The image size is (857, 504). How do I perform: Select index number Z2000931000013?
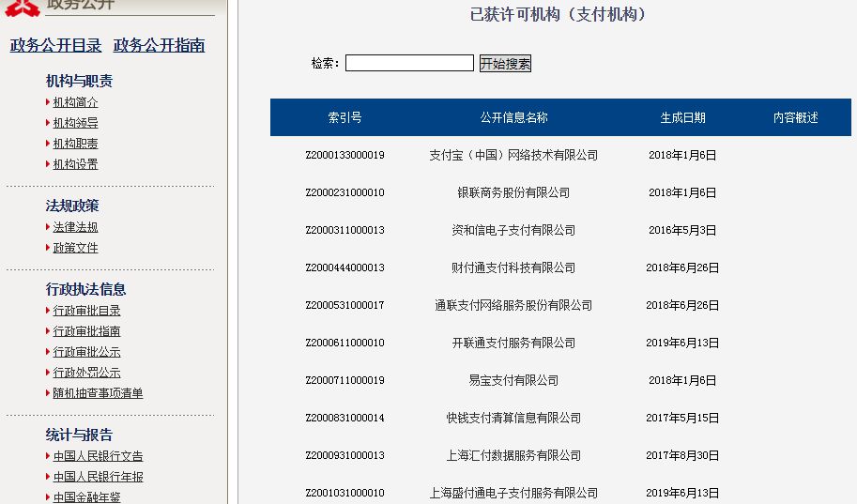pos(344,455)
